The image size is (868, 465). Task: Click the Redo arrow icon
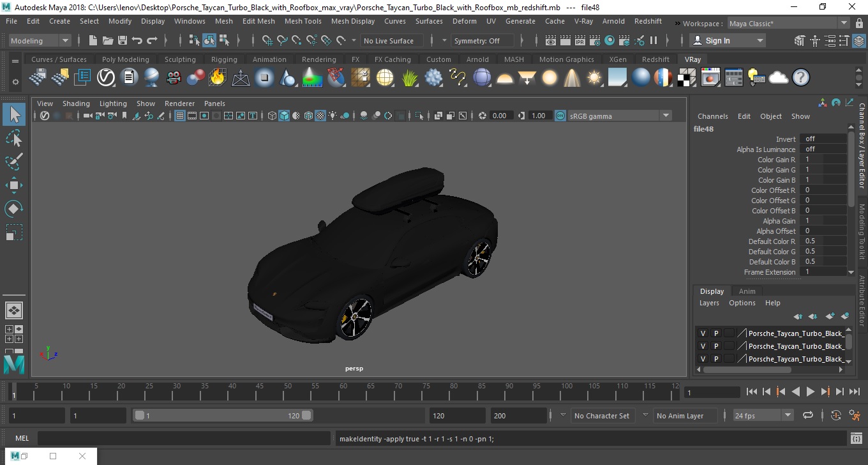pos(152,40)
